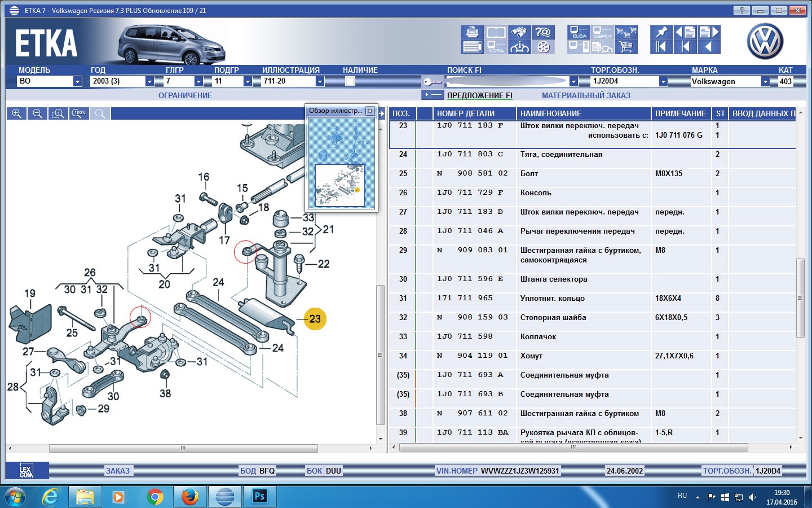The width and height of the screenshot is (812, 508).
Task: Click the БОК label in status bar
Action: point(315,471)
